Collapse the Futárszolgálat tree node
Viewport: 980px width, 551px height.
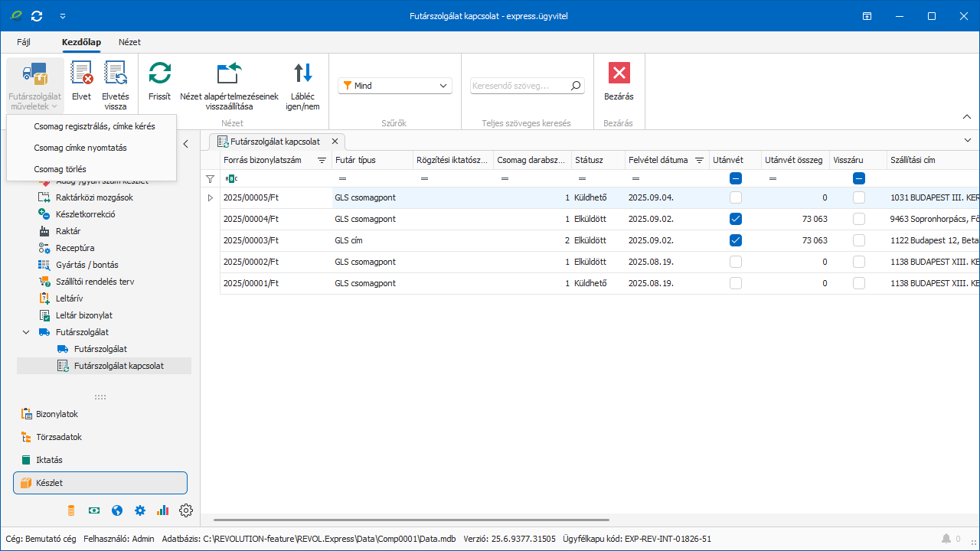27,332
